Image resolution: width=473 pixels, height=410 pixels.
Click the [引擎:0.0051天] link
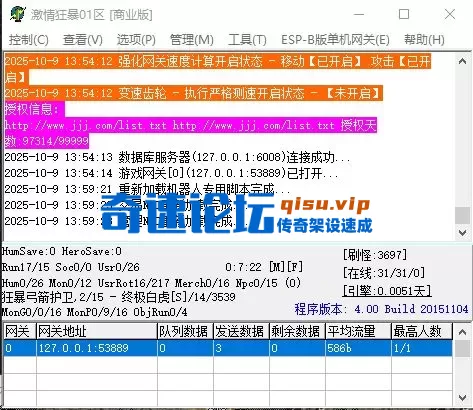tap(387, 291)
